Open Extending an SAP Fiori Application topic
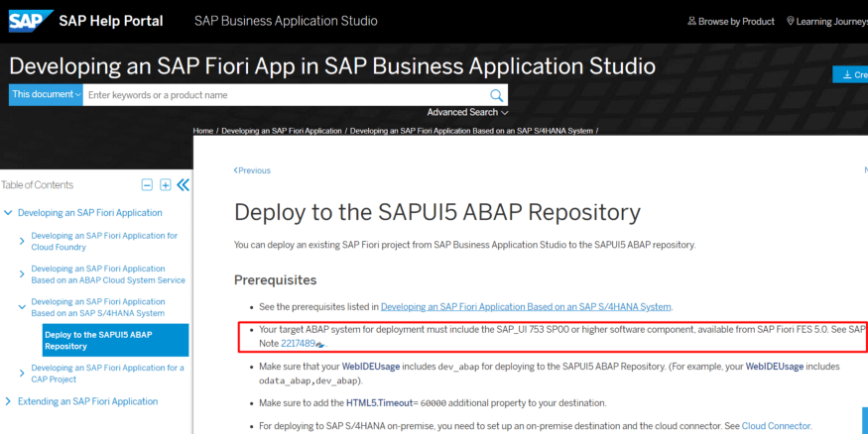Screen dimensions: 868x434 pos(87,401)
